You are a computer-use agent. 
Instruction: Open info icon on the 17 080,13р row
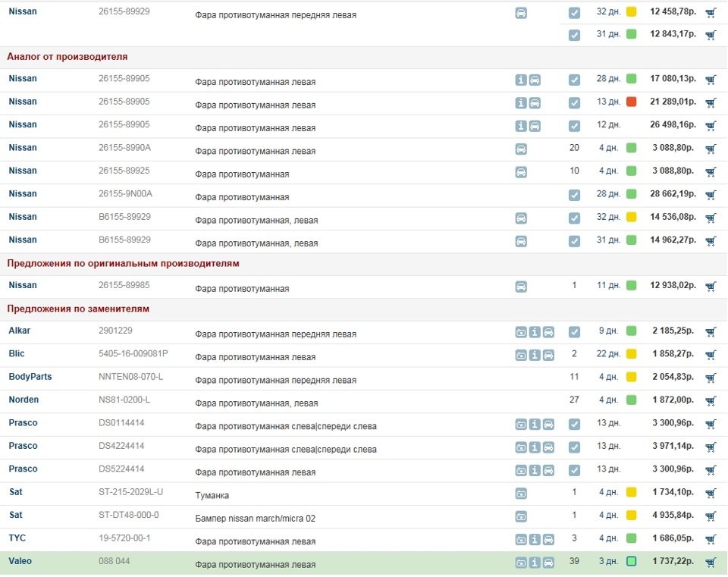521,80
